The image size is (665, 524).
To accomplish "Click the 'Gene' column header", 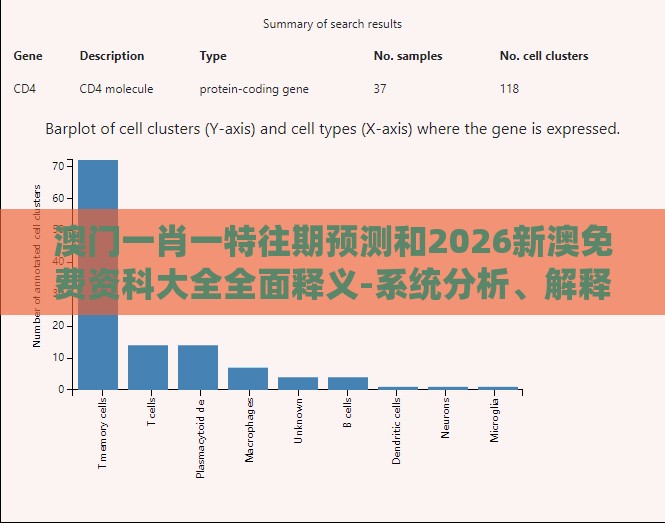I will pos(28,56).
